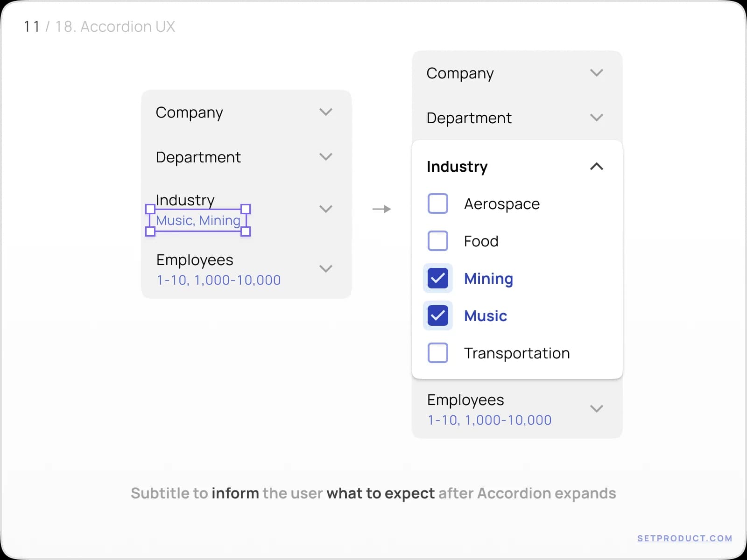Enable the Food industry checkbox

pyautogui.click(x=437, y=241)
